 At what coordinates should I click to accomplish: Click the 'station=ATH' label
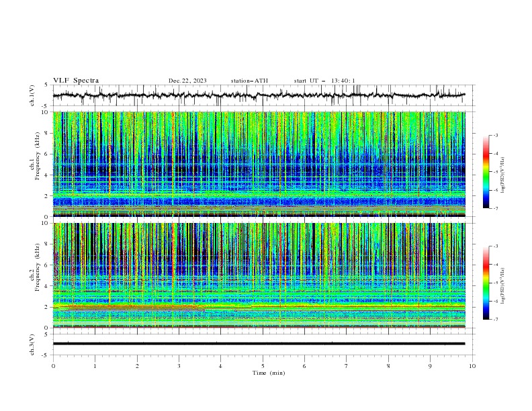(249, 81)
